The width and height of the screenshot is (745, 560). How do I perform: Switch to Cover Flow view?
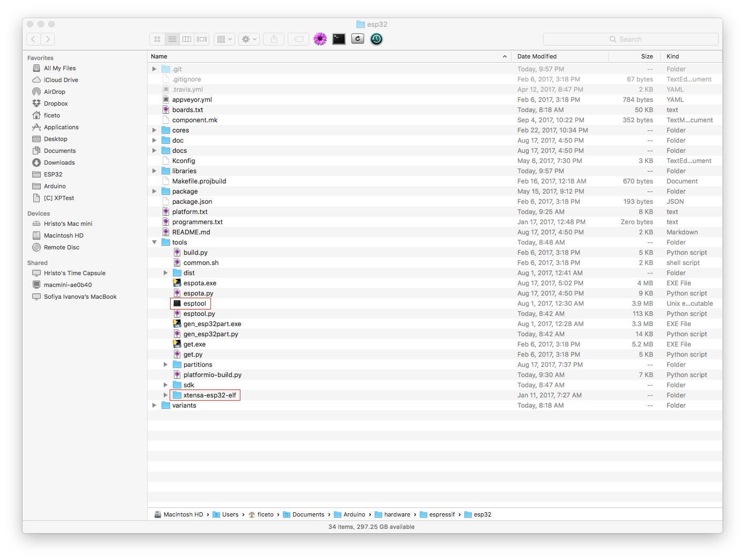(x=201, y=39)
